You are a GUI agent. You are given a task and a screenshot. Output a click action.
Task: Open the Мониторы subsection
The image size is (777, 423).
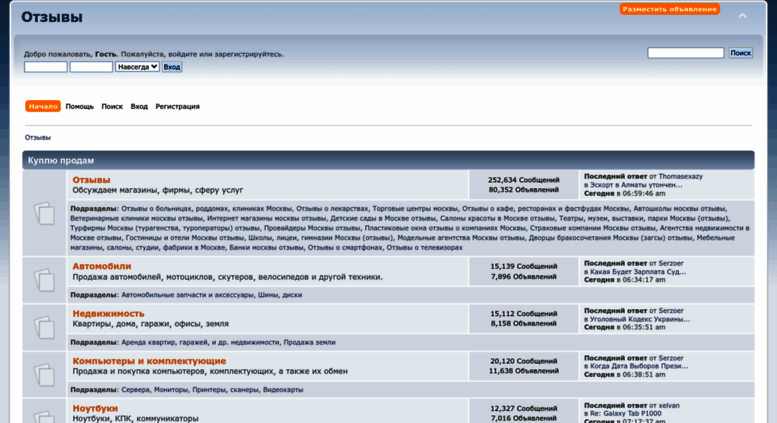click(x=171, y=390)
